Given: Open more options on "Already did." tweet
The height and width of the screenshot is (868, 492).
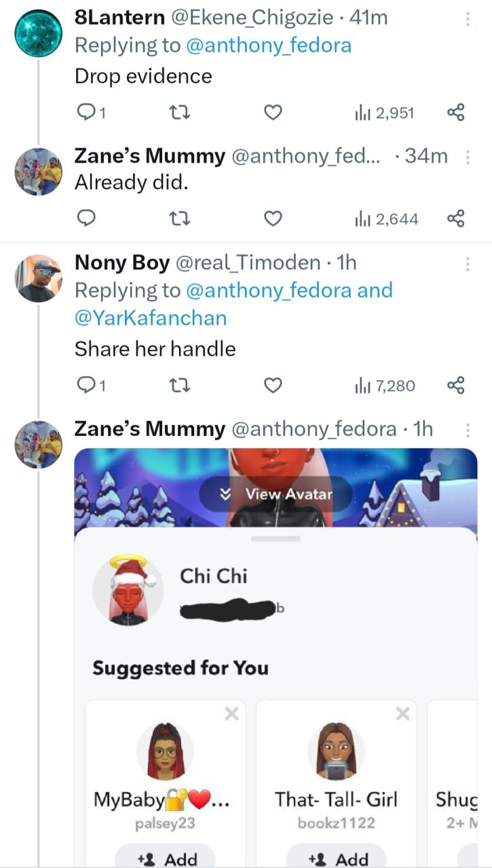Looking at the screenshot, I should coord(467,157).
